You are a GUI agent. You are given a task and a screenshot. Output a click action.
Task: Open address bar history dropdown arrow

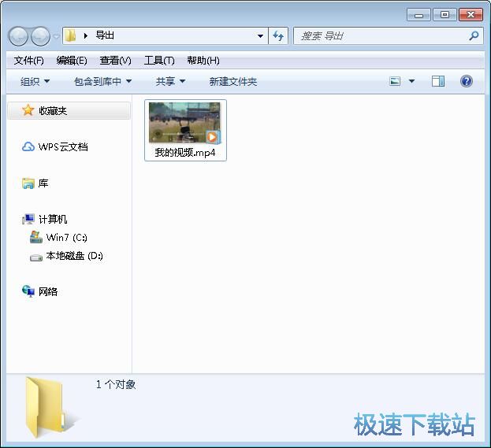click(x=260, y=36)
